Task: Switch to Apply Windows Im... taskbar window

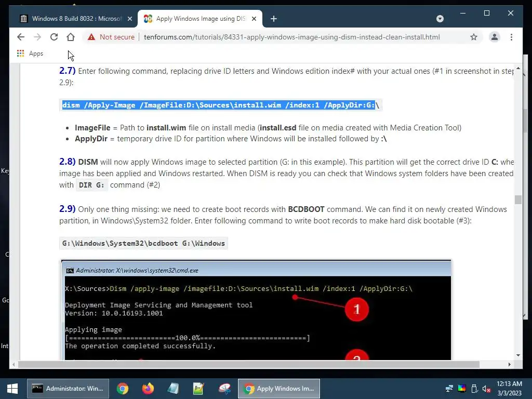Action: pos(279,389)
